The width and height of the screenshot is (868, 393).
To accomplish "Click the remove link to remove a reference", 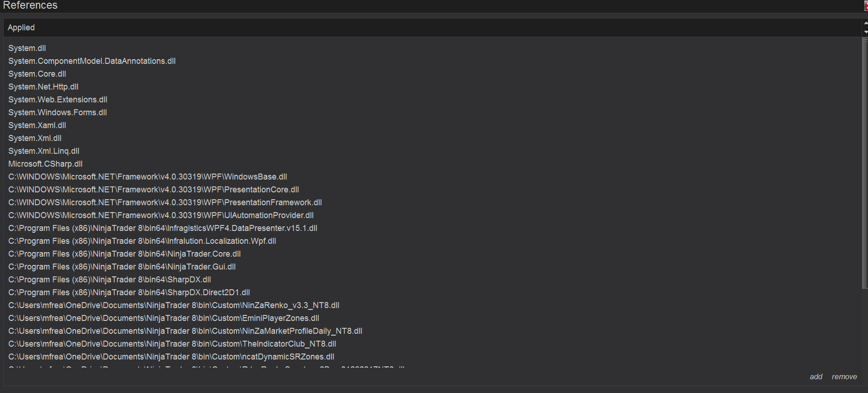I will (844, 376).
